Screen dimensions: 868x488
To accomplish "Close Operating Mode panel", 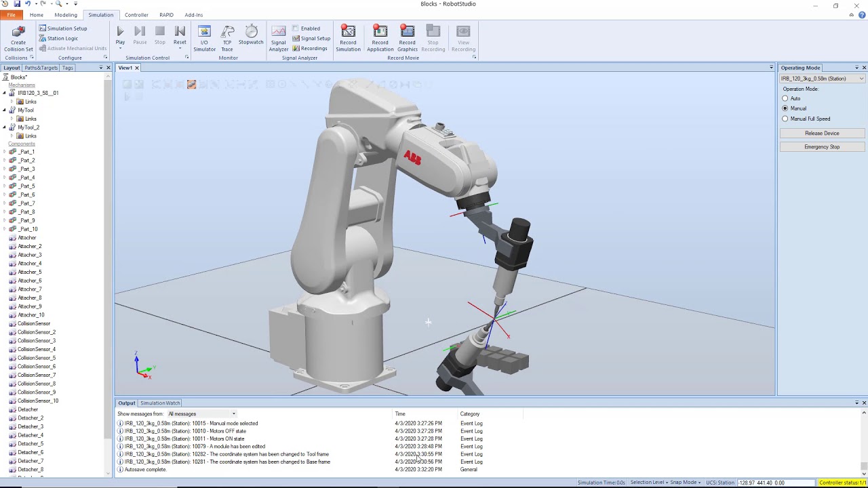I will 864,68.
